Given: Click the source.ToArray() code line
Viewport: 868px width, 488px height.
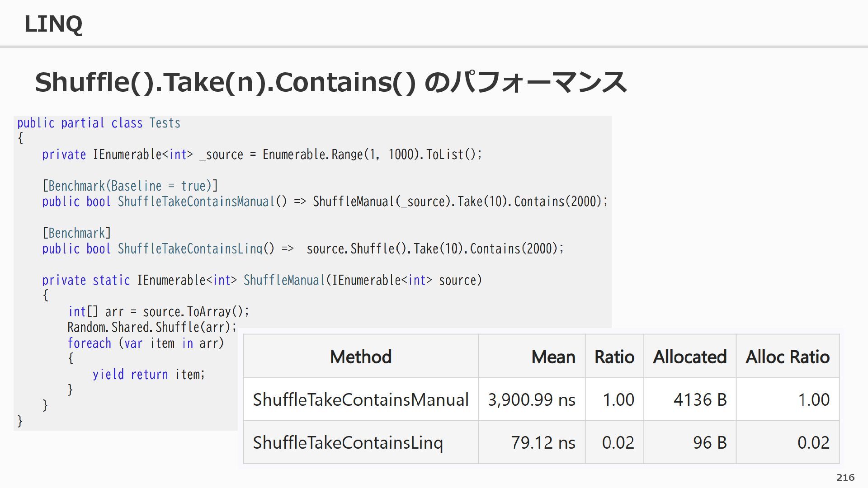Looking at the screenshot, I should pyautogui.click(x=158, y=312).
